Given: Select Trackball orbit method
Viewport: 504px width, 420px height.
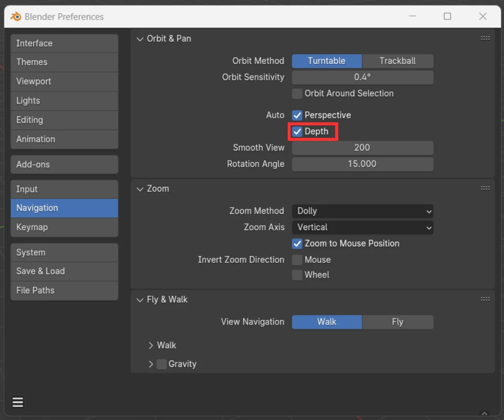Looking at the screenshot, I should pos(397,61).
